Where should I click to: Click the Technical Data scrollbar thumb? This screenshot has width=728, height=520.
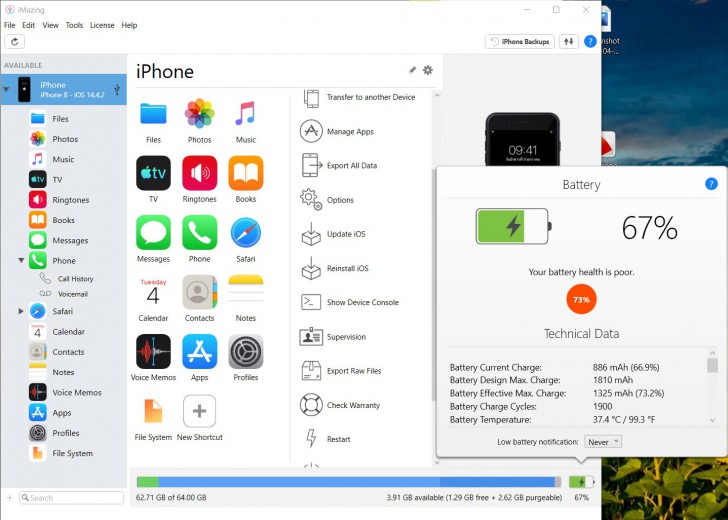tap(712, 365)
